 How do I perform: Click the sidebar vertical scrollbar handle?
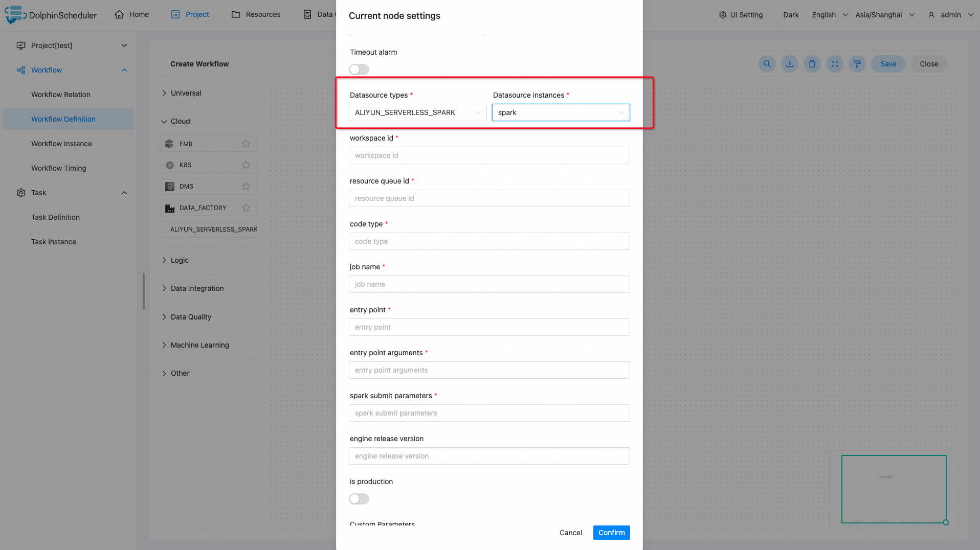pyautogui.click(x=144, y=291)
